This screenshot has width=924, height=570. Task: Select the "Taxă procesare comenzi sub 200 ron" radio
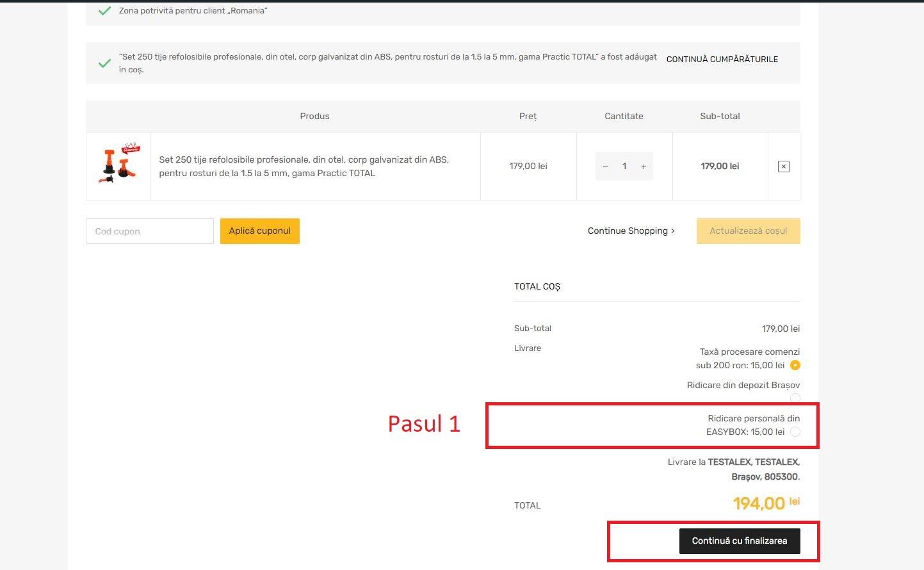[x=795, y=365]
